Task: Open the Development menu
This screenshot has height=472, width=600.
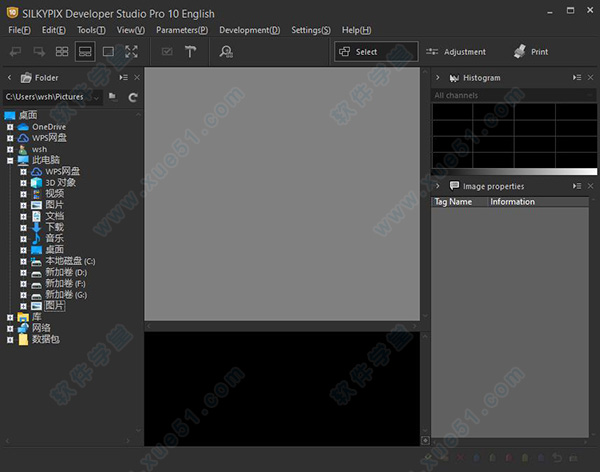Action: pos(249,30)
